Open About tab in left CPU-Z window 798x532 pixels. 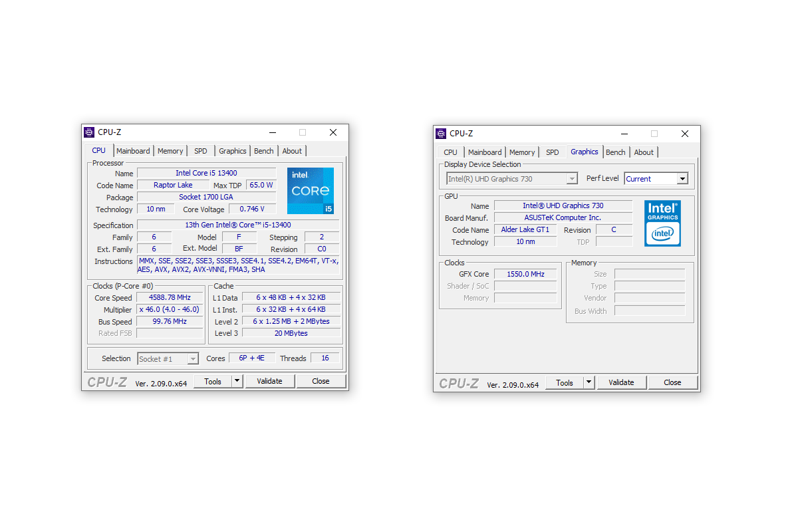pyautogui.click(x=292, y=151)
